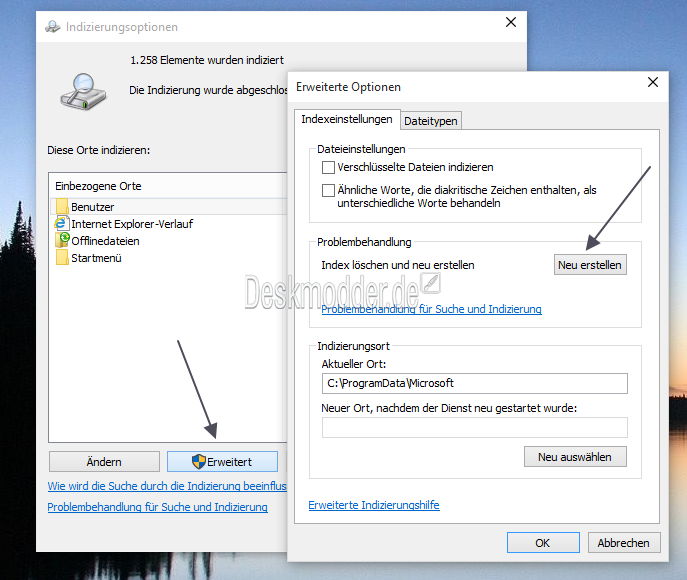This screenshot has height=580, width=687.
Task: Click the large drive magnifier icon
Action: pyautogui.click(x=83, y=92)
